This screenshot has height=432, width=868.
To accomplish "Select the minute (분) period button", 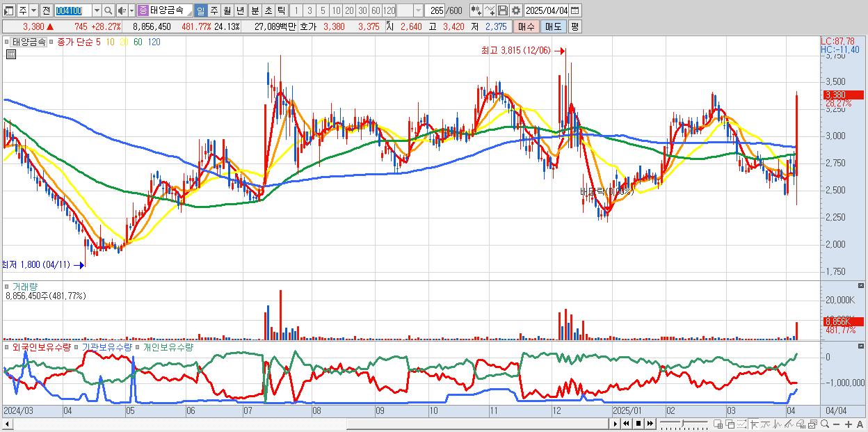I will click(255, 10).
